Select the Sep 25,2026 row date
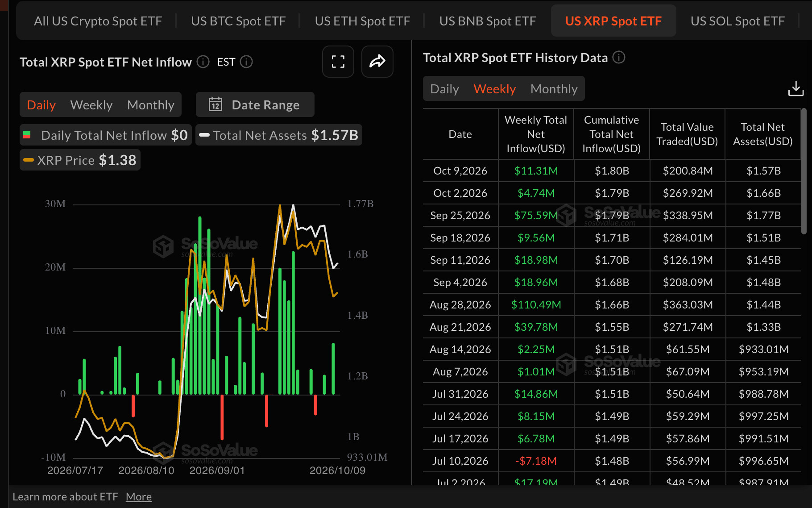This screenshot has width=812, height=508. 460,215
